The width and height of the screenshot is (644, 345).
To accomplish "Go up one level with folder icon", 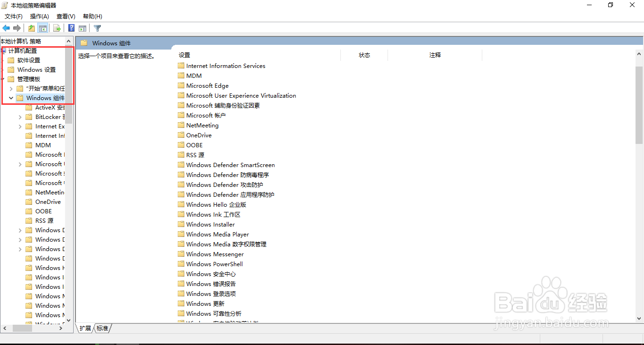I will pos(32,28).
